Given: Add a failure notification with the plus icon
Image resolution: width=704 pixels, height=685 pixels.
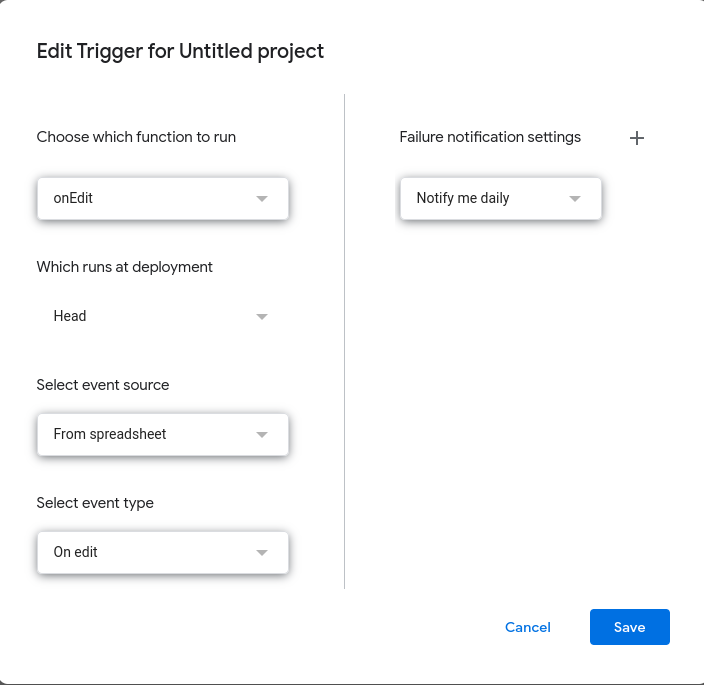Looking at the screenshot, I should (x=637, y=138).
